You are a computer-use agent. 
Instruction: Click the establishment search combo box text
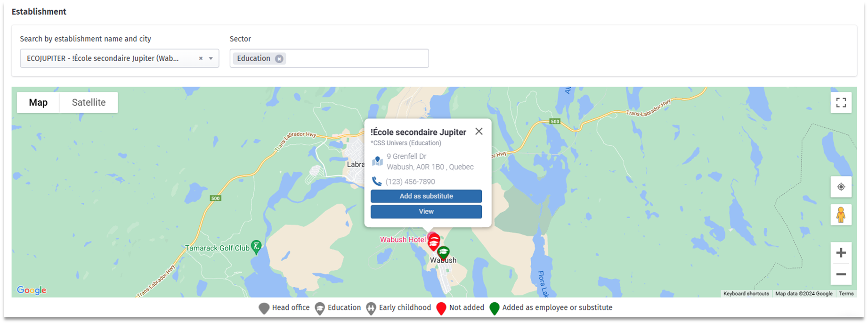click(x=103, y=58)
